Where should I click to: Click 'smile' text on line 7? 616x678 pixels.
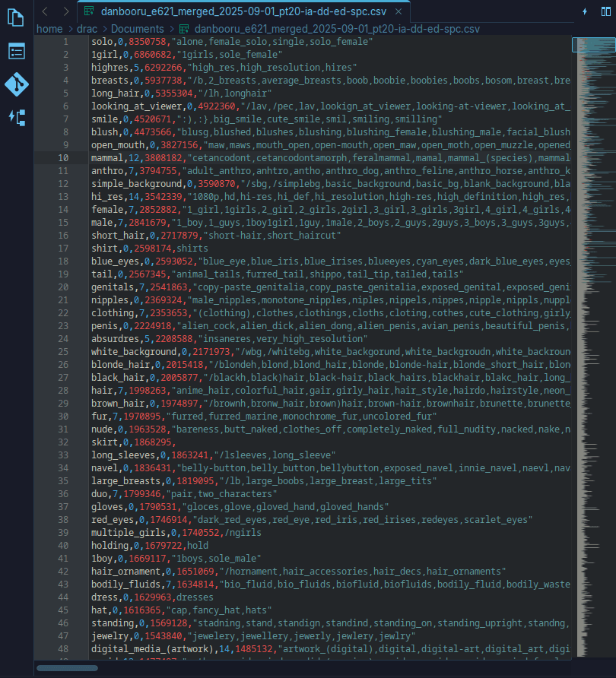click(x=104, y=119)
